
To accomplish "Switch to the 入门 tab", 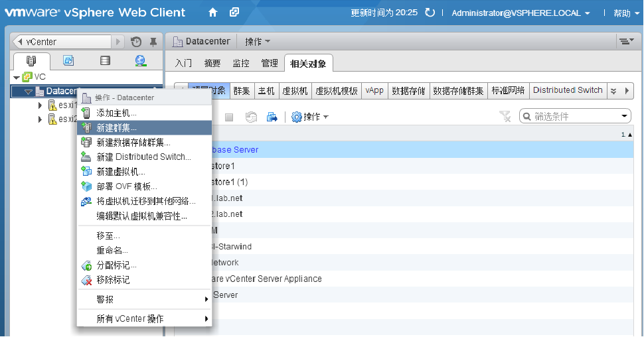I will 183,63.
